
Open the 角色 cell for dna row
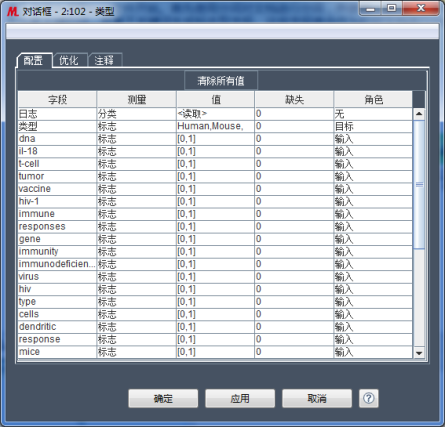[373, 139]
